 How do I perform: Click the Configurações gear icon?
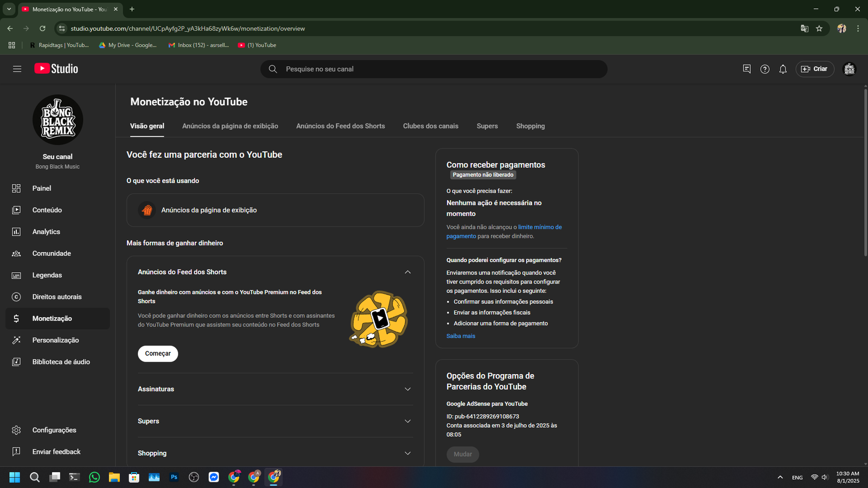pyautogui.click(x=16, y=430)
